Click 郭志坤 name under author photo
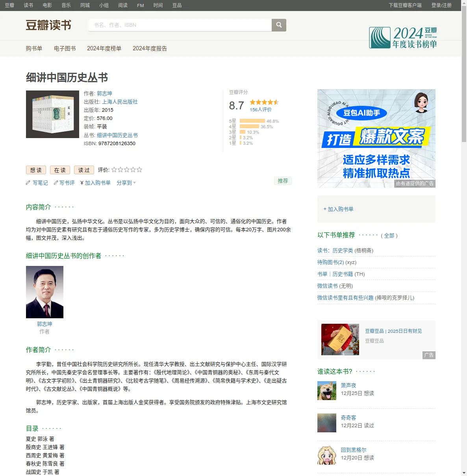The width and height of the screenshot is (467, 476). (x=44, y=324)
